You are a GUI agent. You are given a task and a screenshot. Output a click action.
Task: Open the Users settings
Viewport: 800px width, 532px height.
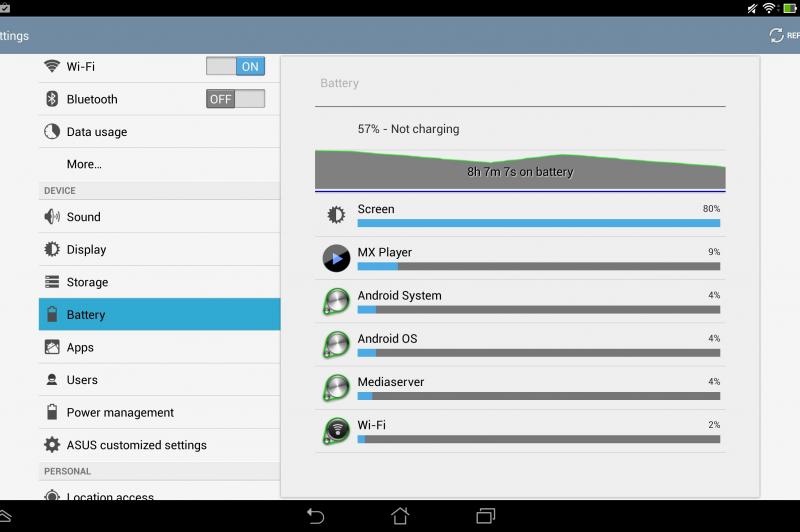[159, 379]
